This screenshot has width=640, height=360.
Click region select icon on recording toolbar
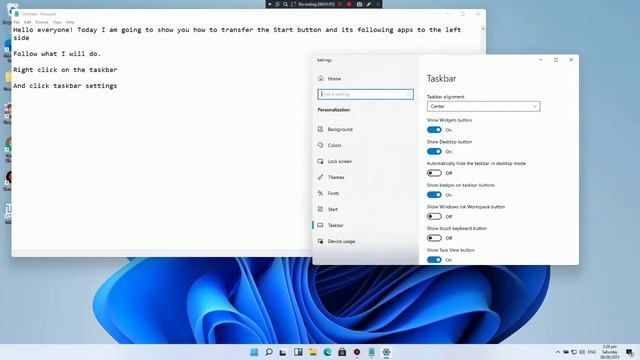click(x=293, y=4)
